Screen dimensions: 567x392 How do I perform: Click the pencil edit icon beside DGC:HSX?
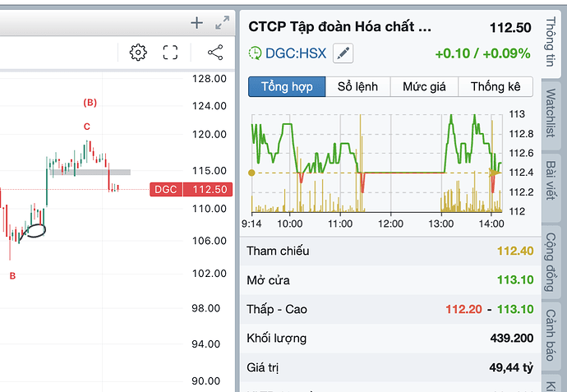tap(343, 54)
